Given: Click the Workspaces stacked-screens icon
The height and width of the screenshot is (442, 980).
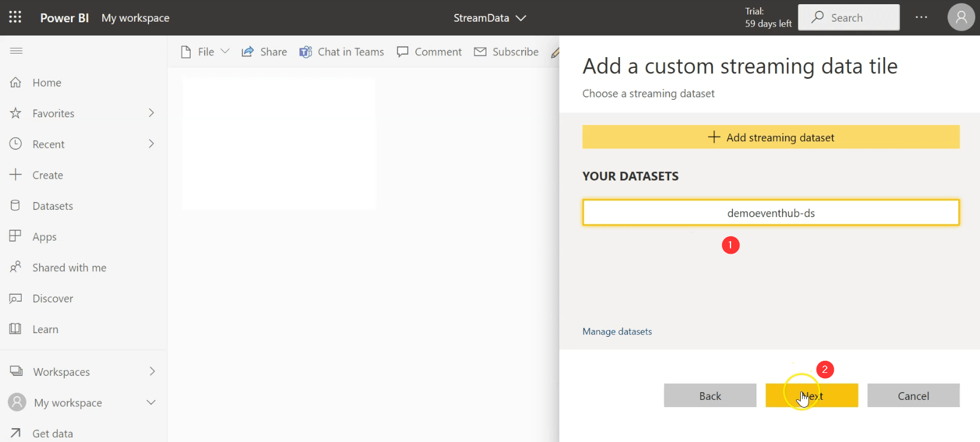Looking at the screenshot, I should point(16,371).
